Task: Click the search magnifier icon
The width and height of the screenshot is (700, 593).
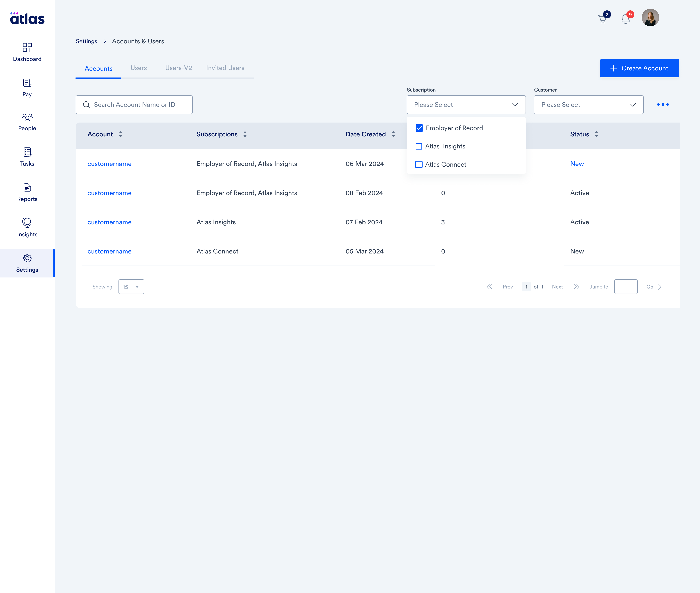Action: click(86, 104)
